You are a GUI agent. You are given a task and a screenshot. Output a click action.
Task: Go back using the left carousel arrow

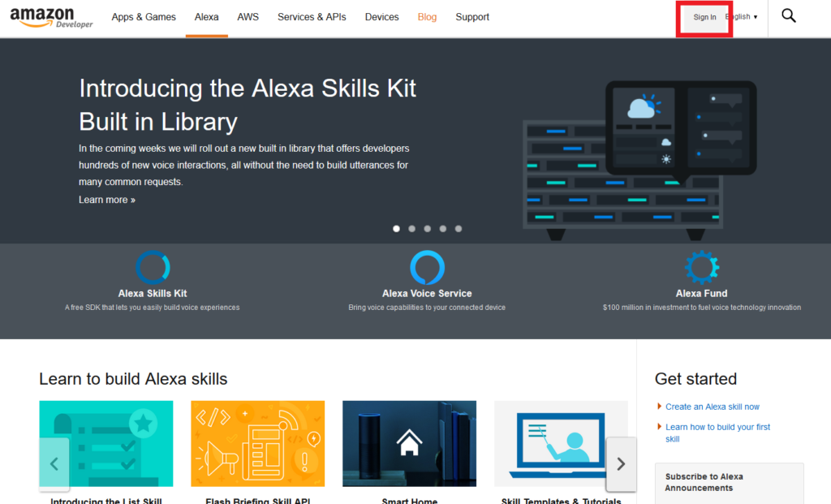54,464
